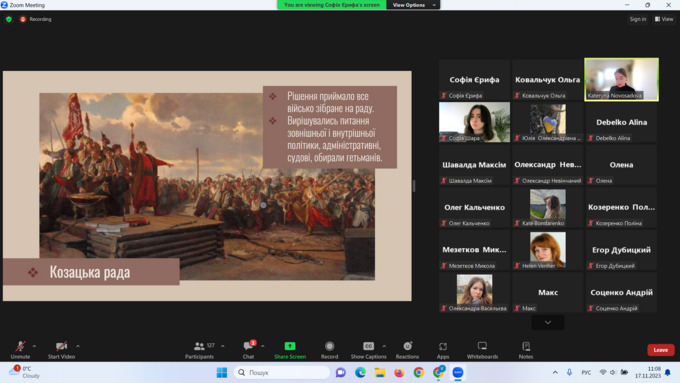680x383 pixels.
Task: Open the View Options dropdown
Action: 413,5
